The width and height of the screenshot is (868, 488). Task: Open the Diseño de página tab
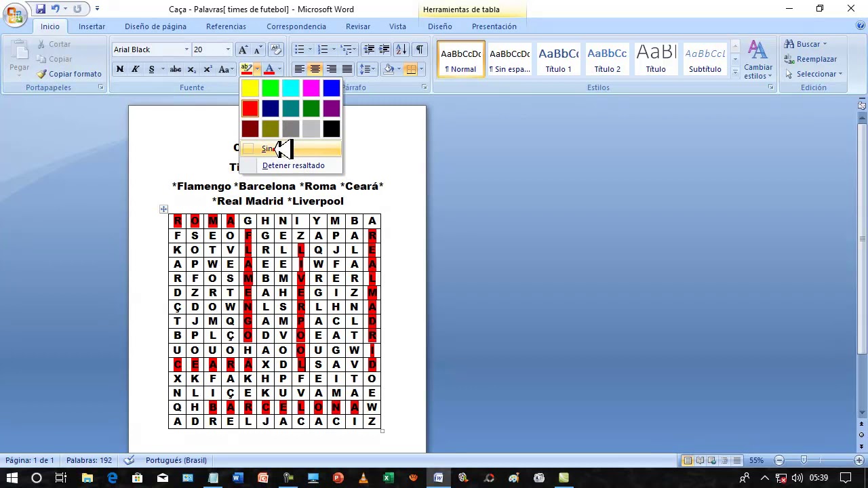(155, 26)
